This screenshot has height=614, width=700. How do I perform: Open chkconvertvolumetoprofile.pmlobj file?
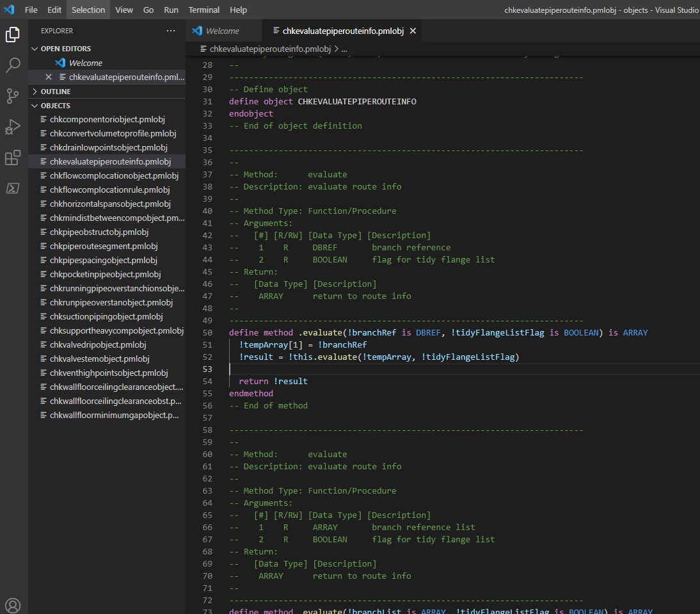pyautogui.click(x=113, y=134)
